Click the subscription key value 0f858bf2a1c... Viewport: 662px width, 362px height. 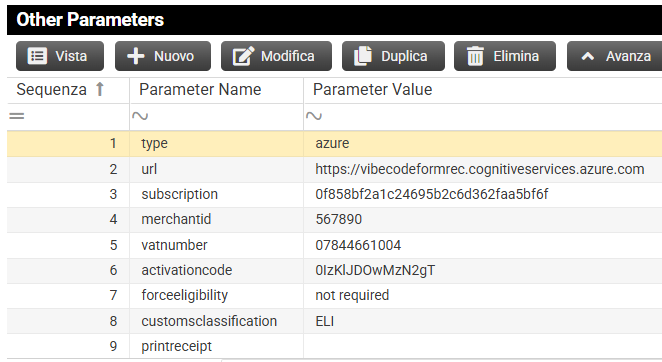click(431, 194)
